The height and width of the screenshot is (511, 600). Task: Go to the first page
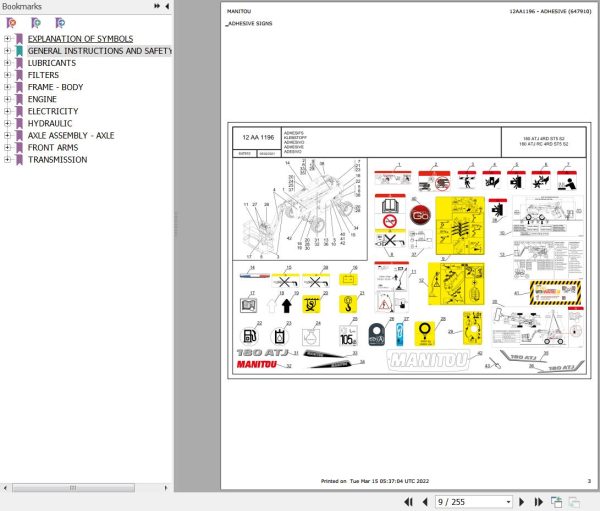408,502
